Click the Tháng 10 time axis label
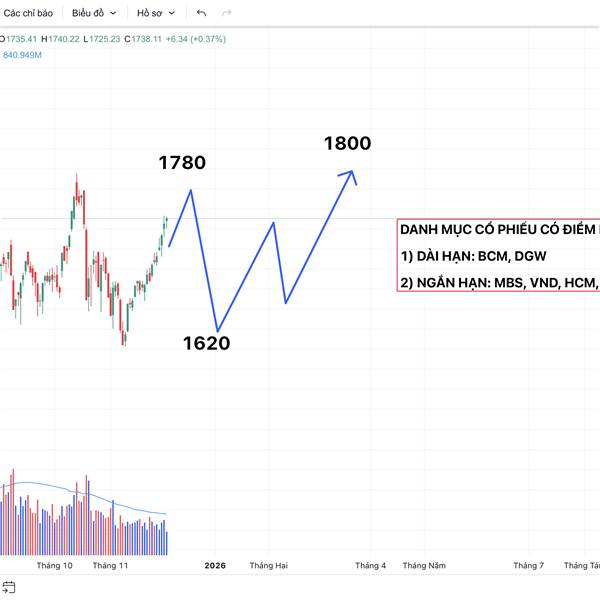The image size is (600, 600). point(54,565)
